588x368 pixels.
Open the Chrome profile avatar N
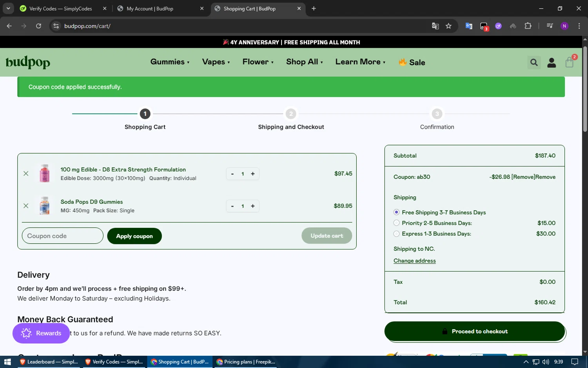tap(564, 26)
